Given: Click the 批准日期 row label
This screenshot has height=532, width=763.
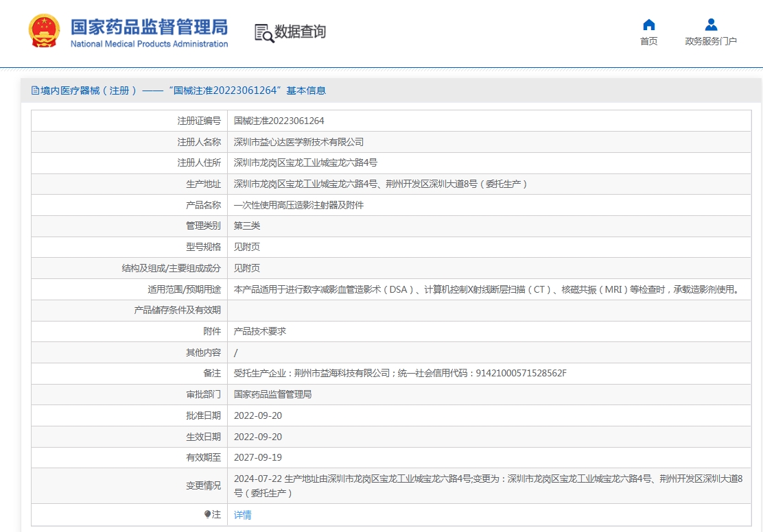Looking at the screenshot, I should 203,415.
